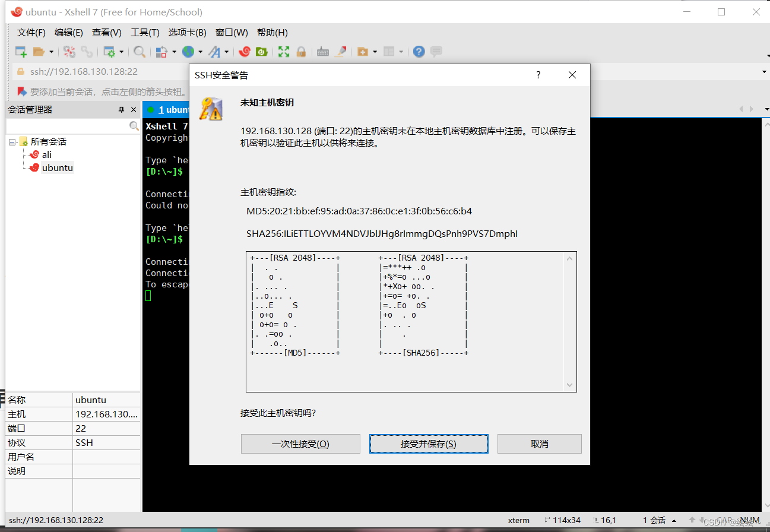
Task: Open session properties via gear window icon
Action: pos(109,52)
